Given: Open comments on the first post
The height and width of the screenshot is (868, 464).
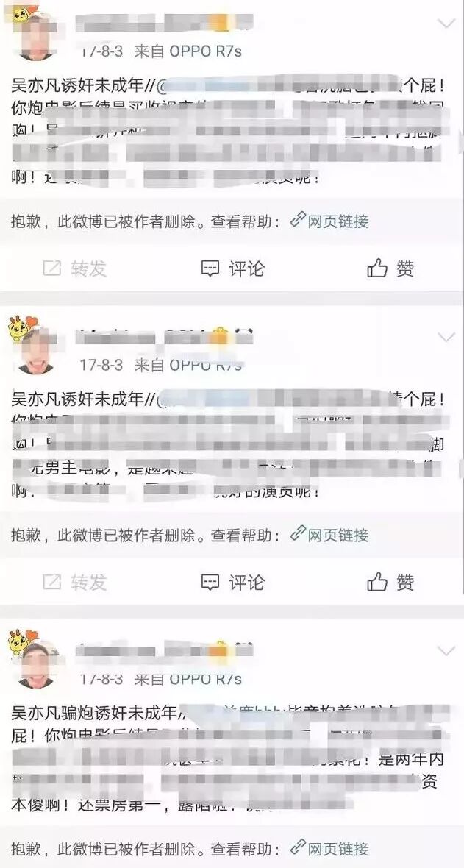Looking at the screenshot, I should pos(232,269).
